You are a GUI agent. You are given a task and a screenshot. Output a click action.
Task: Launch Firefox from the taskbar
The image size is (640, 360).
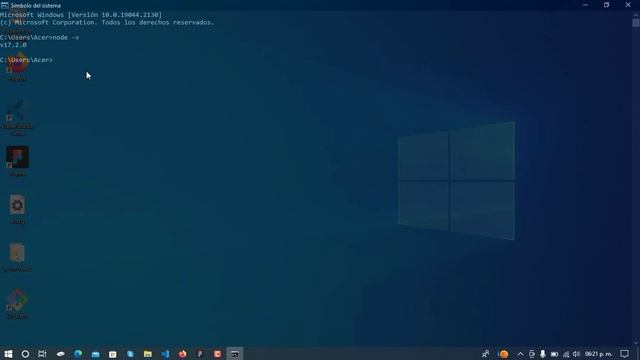(182, 354)
